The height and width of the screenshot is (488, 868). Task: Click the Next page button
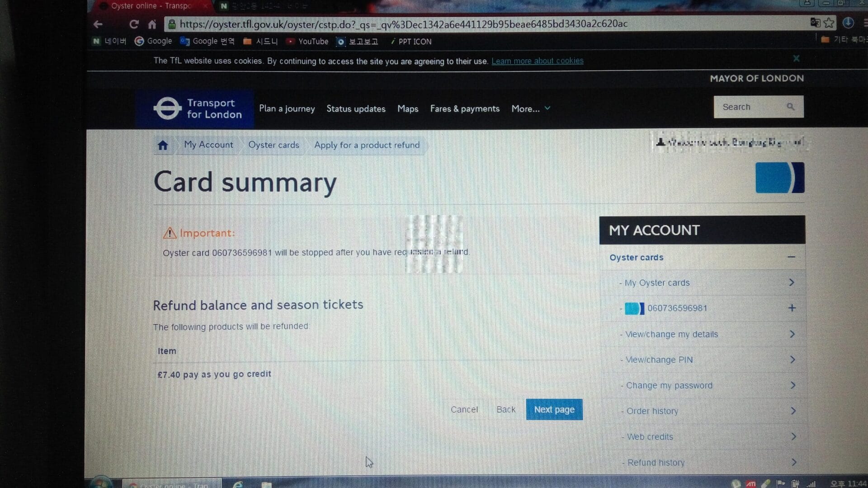pyautogui.click(x=554, y=409)
